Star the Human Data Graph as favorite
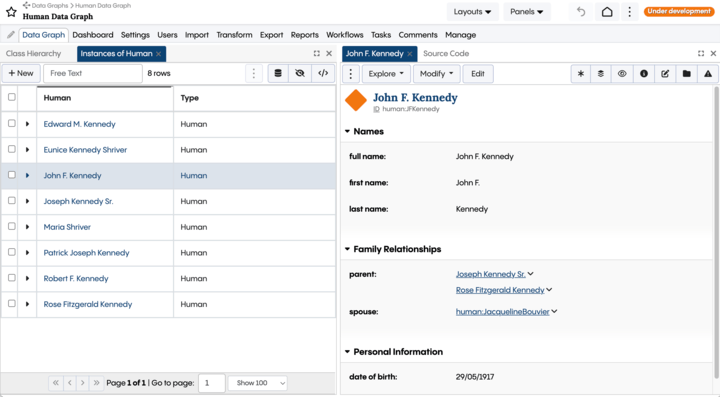Image resolution: width=720 pixels, height=397 pixels. point(11,12)
